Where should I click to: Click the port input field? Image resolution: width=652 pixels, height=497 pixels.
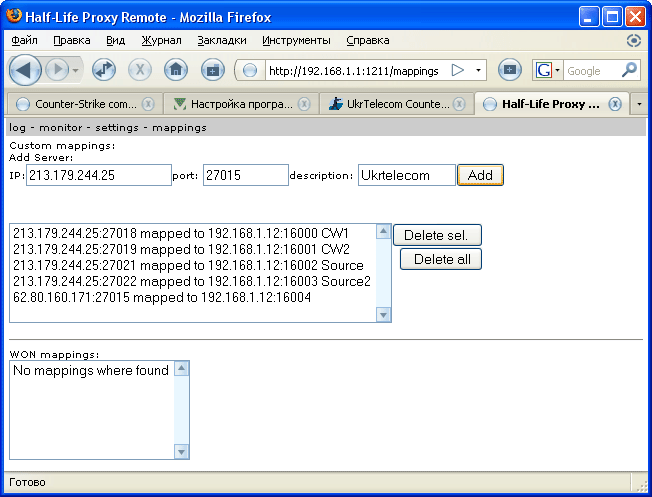pyautogui.click(x=246, y=175)
